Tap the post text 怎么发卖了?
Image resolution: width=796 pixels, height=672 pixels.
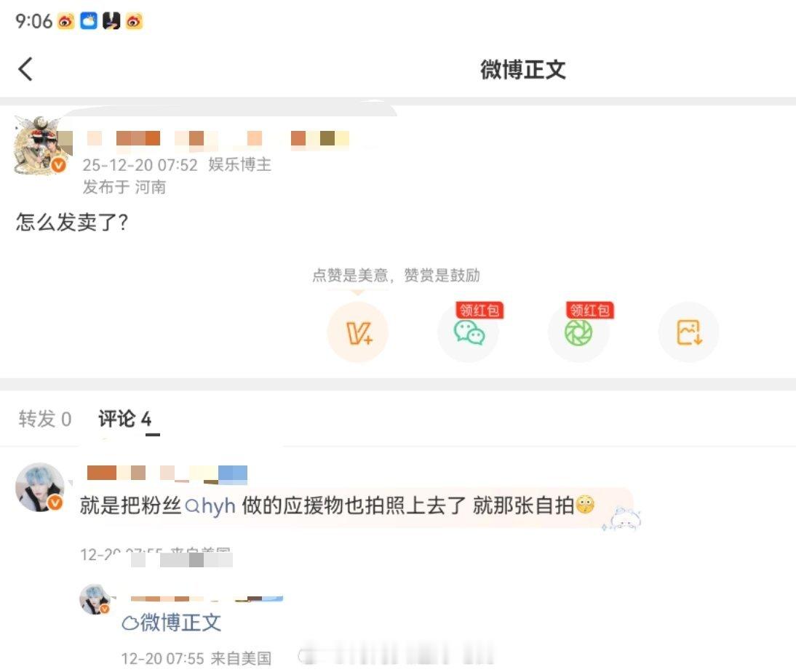(x=71, y=223)
